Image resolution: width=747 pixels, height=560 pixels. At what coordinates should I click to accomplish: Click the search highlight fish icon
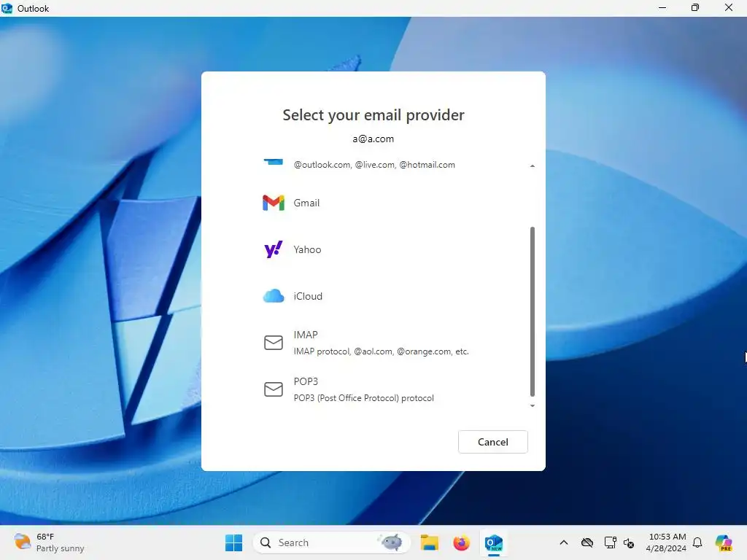click(391, 542)
